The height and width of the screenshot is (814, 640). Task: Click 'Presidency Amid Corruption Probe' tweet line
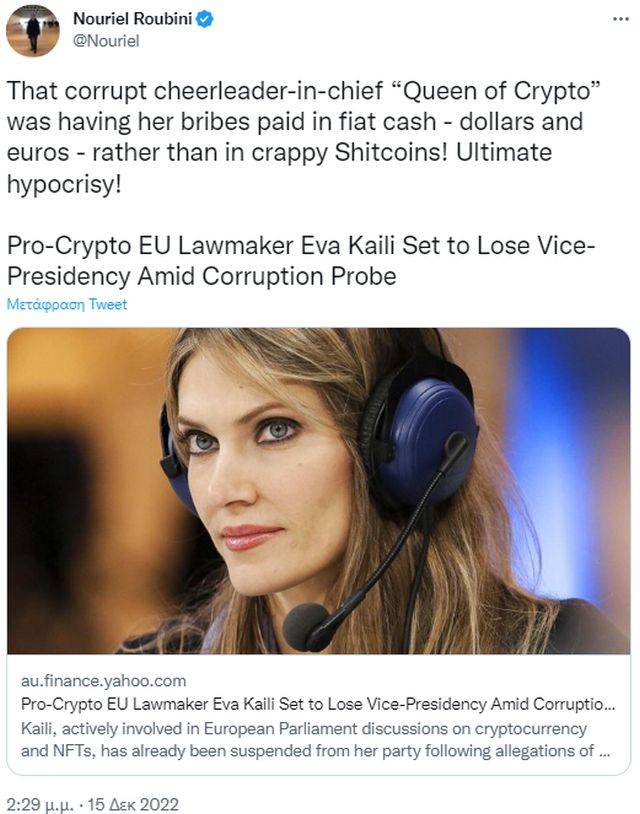tap(201, 276)
